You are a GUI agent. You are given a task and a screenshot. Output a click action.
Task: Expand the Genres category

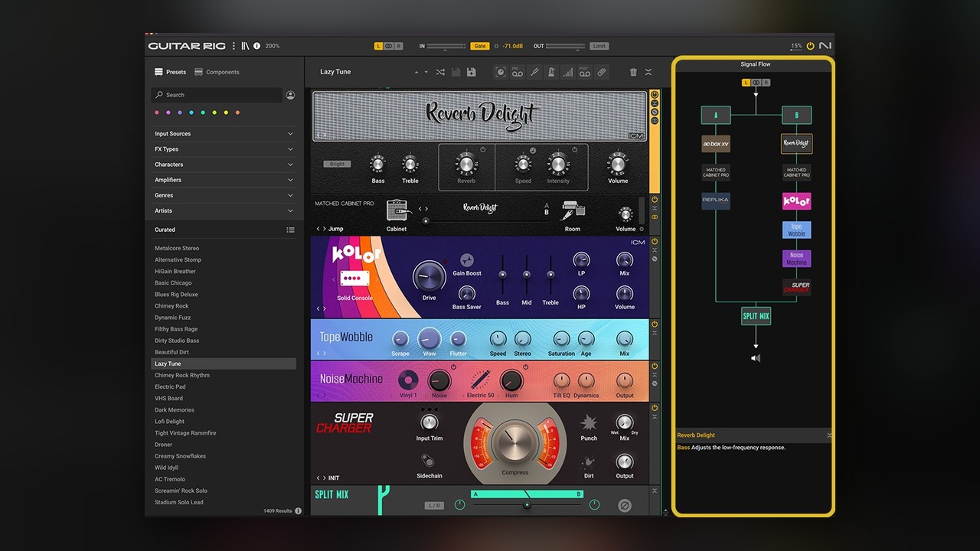click(224, 195)
